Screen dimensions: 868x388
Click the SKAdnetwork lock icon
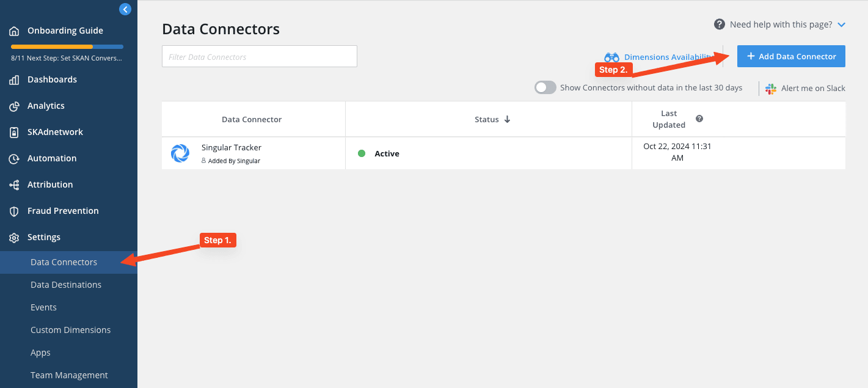coord(14,133)
